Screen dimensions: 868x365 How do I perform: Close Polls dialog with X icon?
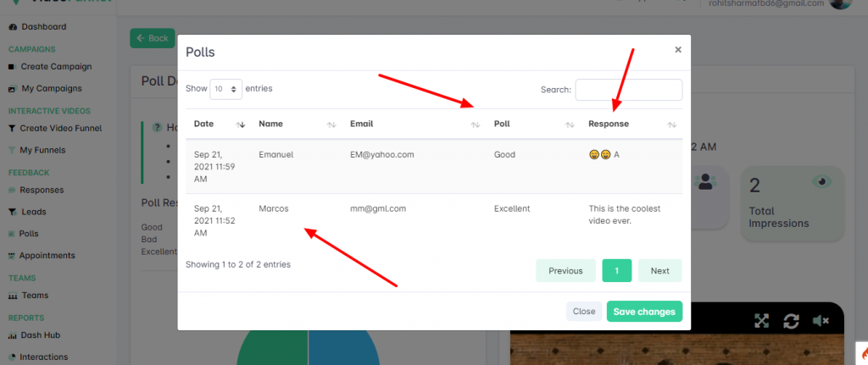pyautogui.click(x=677, y=50)
